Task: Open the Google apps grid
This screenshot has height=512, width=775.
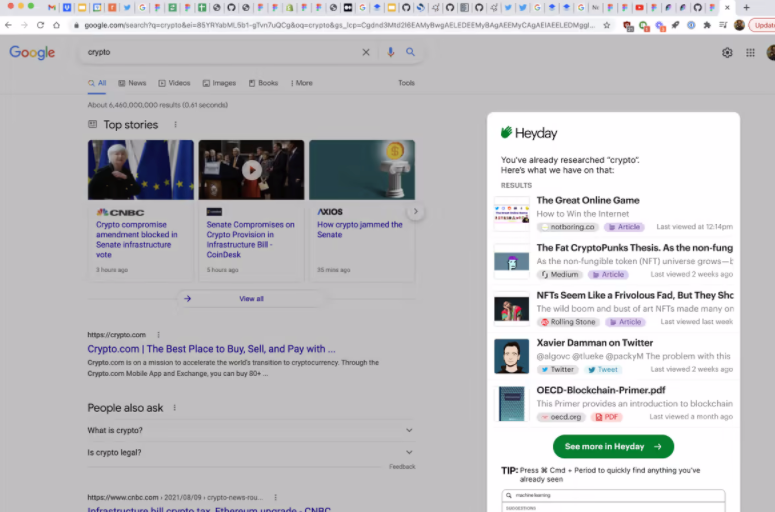Action: click(x=750, y=53)
